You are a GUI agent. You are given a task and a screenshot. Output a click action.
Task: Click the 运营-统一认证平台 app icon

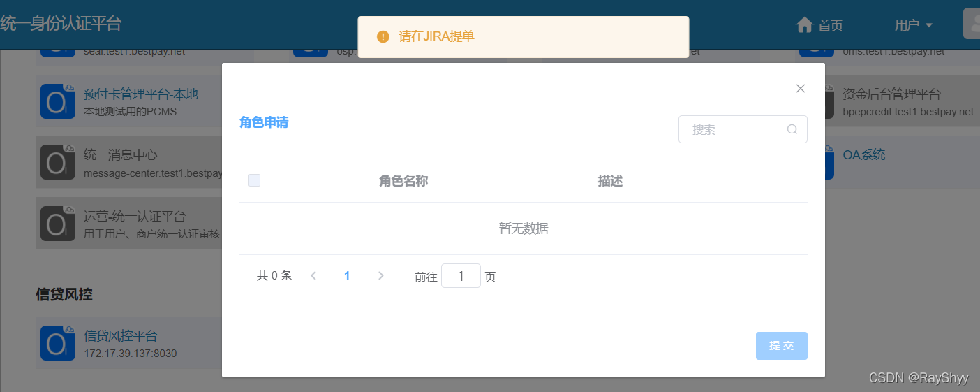57,224
